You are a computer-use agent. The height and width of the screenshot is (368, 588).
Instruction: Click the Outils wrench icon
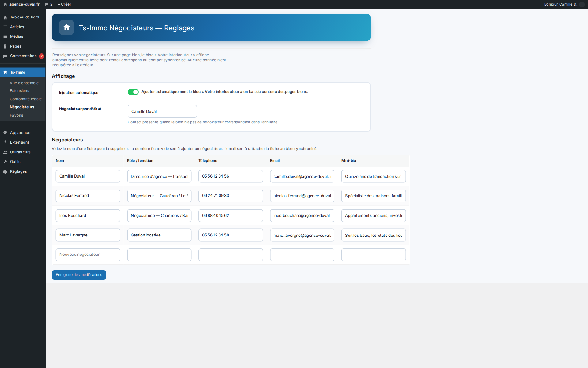tap(5, 162)
